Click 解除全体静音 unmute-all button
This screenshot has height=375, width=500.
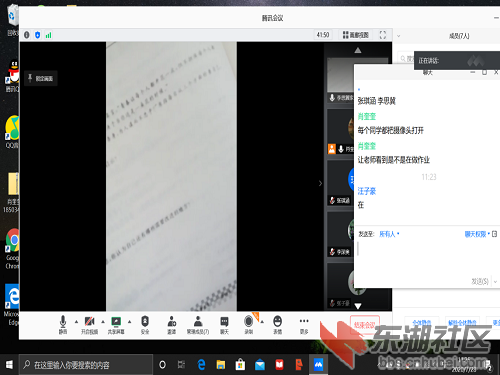tap(462, 323)
